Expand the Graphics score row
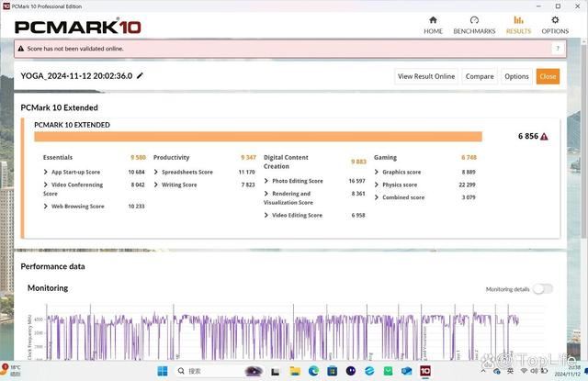Screen dimensions: 588x381 [377, 172]
